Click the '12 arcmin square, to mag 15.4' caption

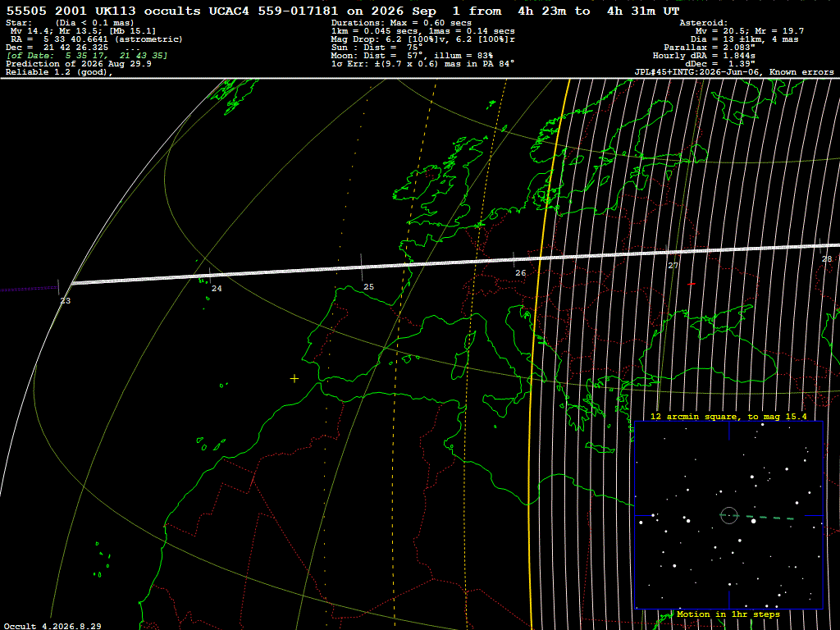[728, 416]
